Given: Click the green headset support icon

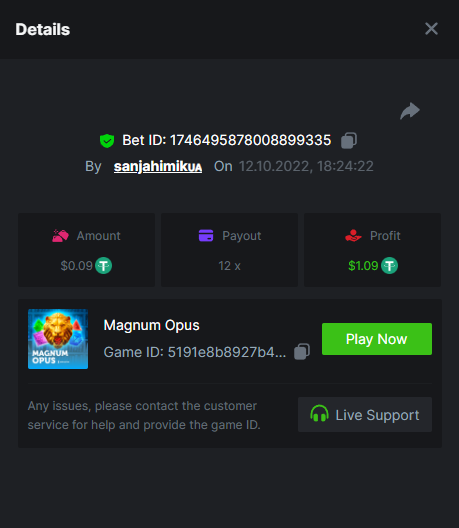Looking at the screenshot, I should tap(319, 414).
